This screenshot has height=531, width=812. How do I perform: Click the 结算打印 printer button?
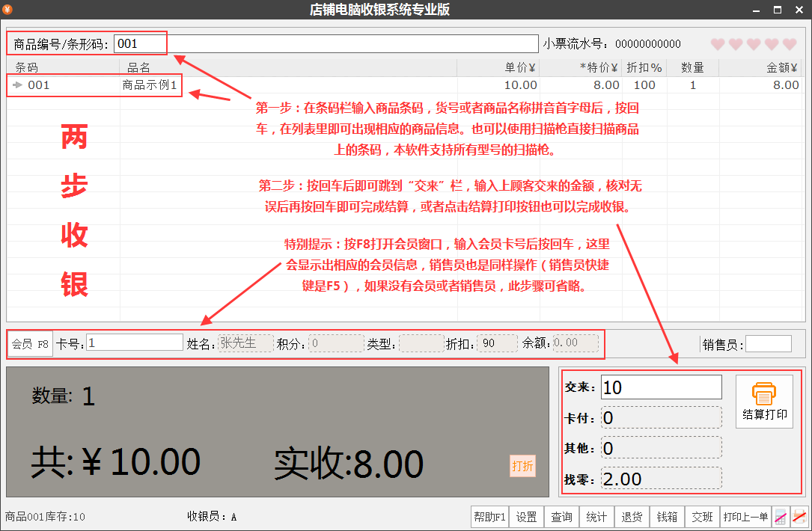click(764, 402)
